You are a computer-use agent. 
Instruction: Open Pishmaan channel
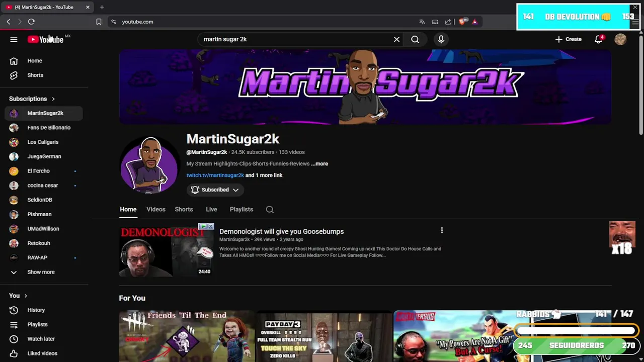tap(44, 214)
